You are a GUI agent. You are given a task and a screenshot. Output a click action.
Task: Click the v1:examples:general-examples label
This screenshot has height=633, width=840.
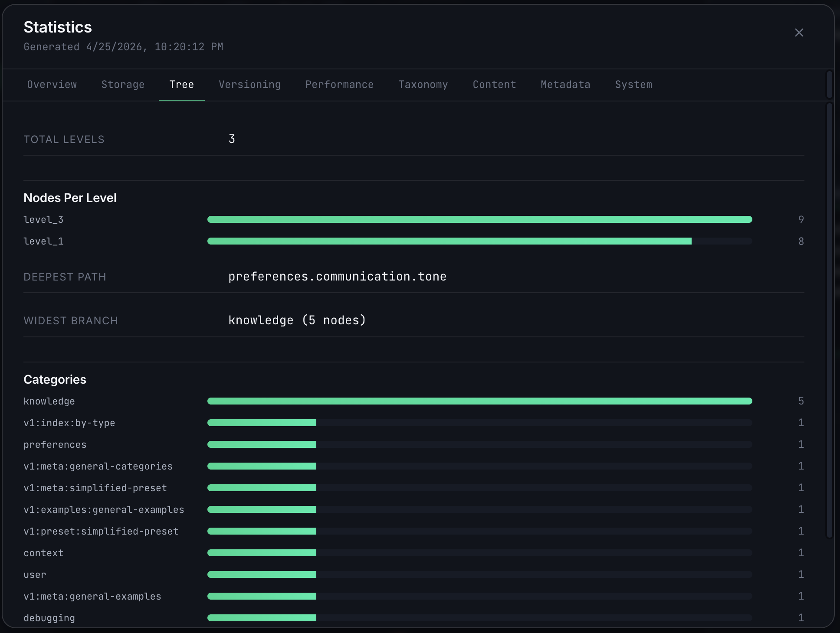(104, 510)
